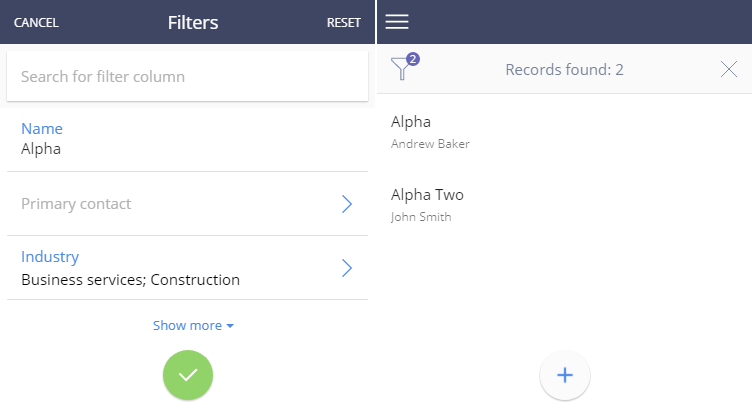Add new record with plus button
Image resolution: width=752 pixels, height=420 pixels.
click(565, 375)
